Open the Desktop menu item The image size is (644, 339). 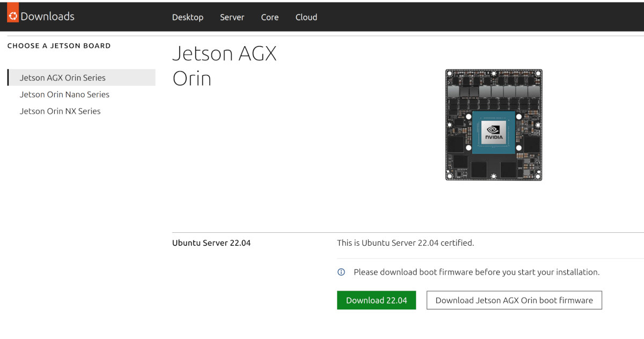188,17
